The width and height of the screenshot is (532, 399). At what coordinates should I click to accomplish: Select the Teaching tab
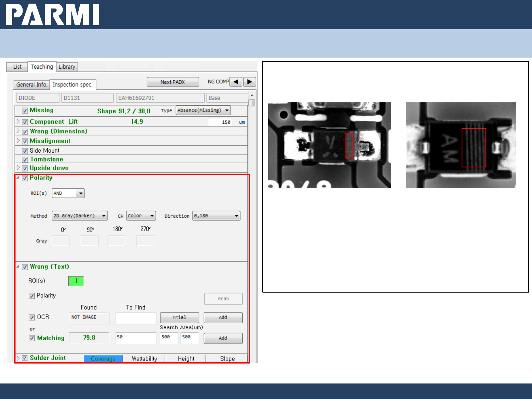click(x=42, y=66)
